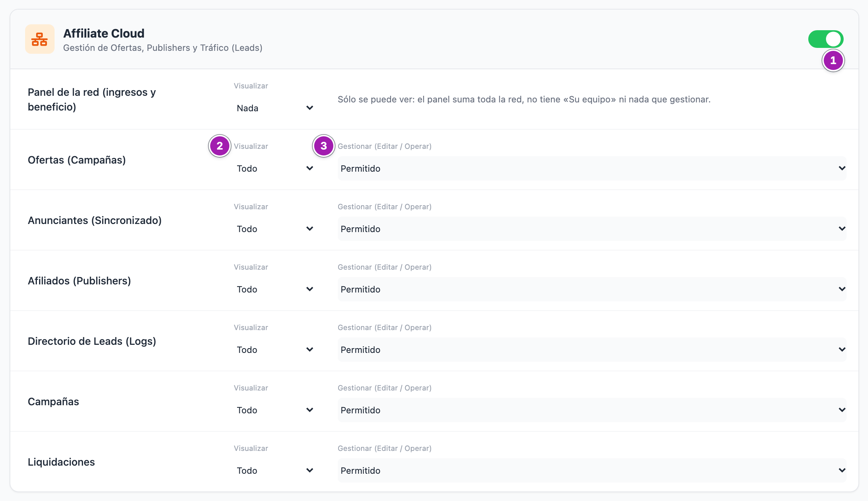This screenshot has width=868, height=501.
Task: Open Visualizar dropdown for Directorio de Leads
Action: pyautogui.click(x=275, y=350)
